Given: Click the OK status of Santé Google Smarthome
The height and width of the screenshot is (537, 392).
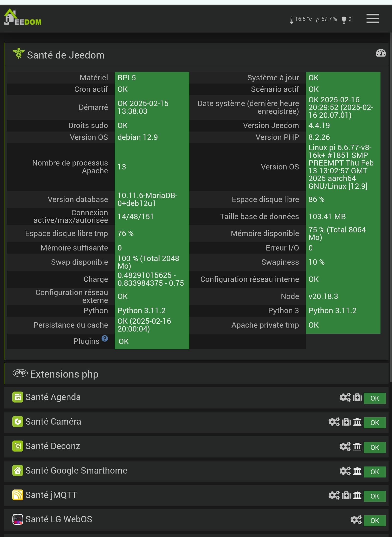Looking at the screenshot, I should (x=375, y=472).
